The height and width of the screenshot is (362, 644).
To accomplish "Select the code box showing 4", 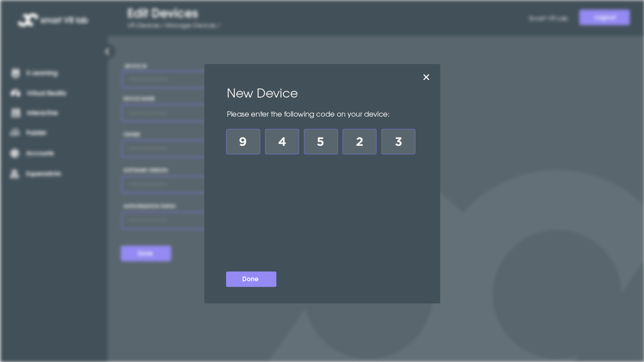I will (x=282, y=142).
